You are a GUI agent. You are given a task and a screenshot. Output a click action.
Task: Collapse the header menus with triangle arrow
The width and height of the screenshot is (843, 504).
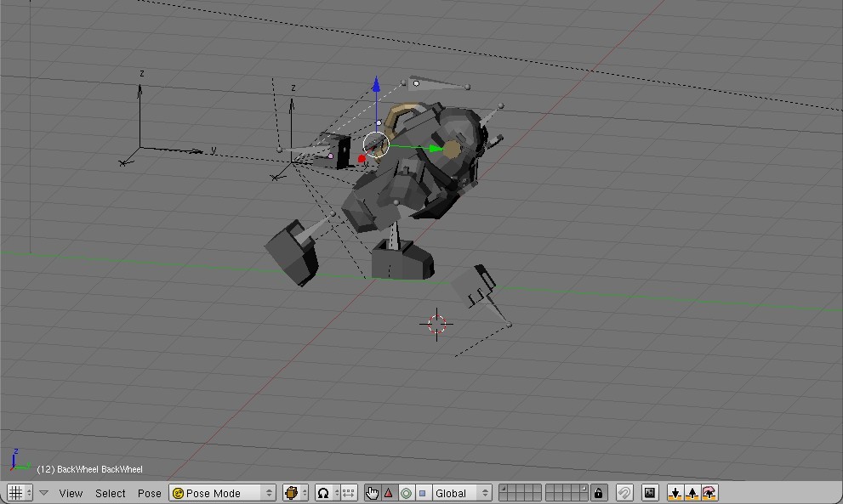tap(43, 493)
